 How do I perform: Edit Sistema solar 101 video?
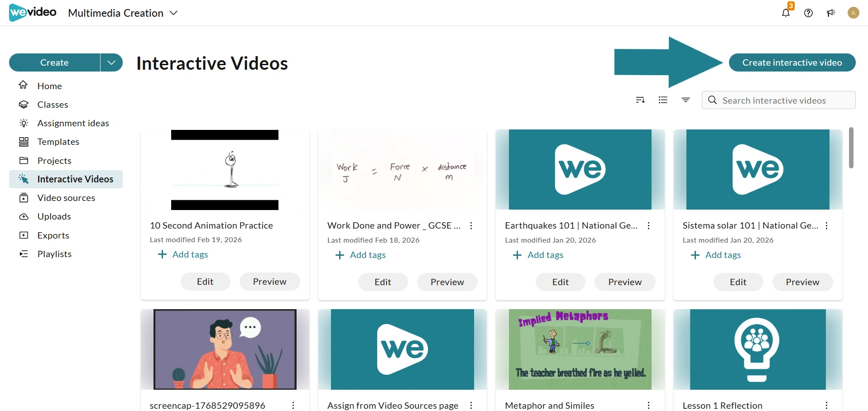(x=738, y=282)
